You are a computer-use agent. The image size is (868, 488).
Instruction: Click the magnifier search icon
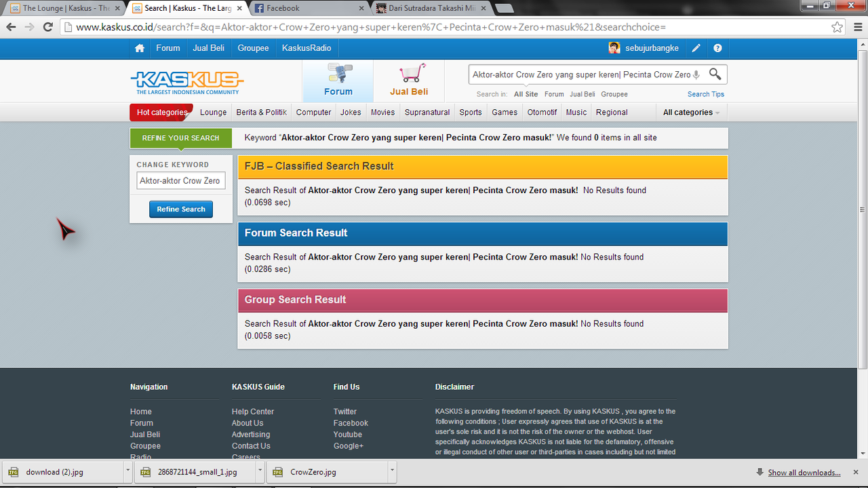[x=715, y=74]
